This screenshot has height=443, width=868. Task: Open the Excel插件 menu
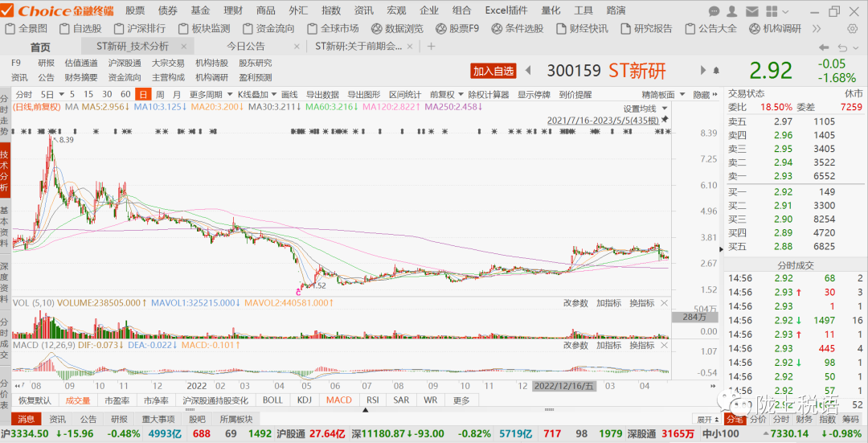tap(506, 10)
